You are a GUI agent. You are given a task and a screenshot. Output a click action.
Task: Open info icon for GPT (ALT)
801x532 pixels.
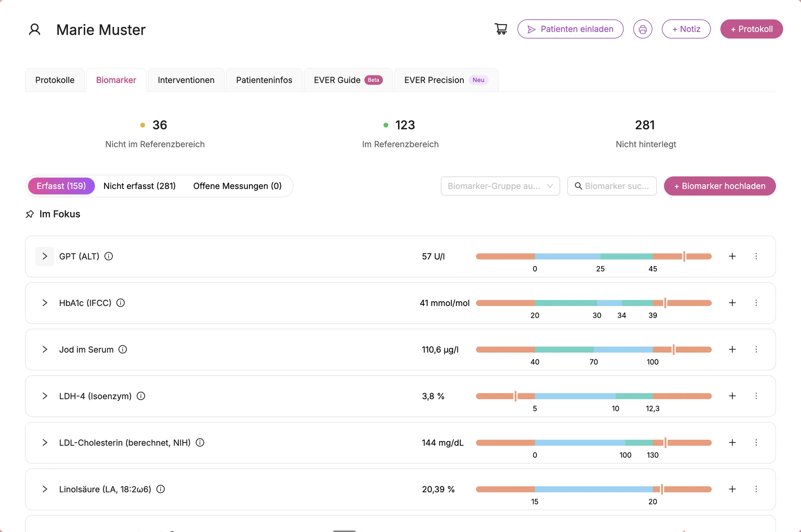[x=109, y=256]
